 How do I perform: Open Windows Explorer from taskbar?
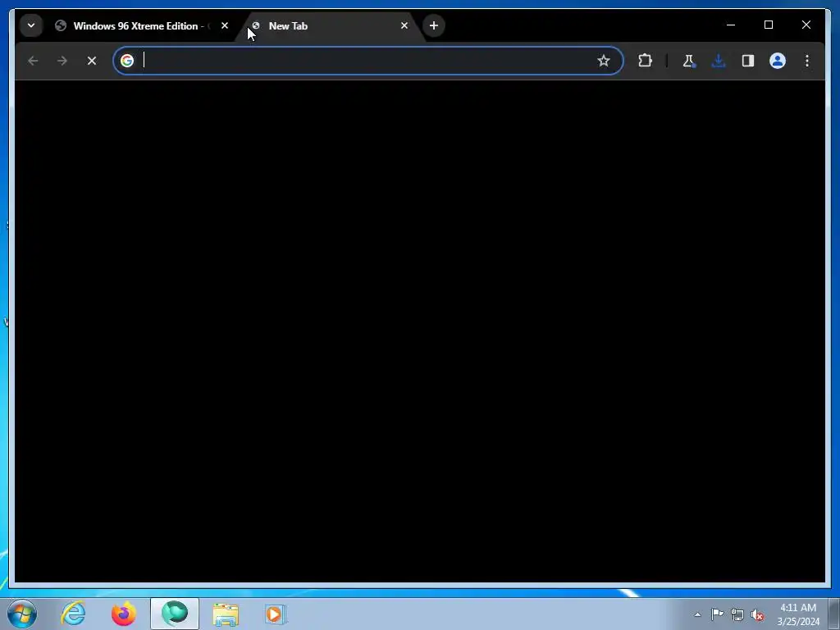tap(226, 614)
